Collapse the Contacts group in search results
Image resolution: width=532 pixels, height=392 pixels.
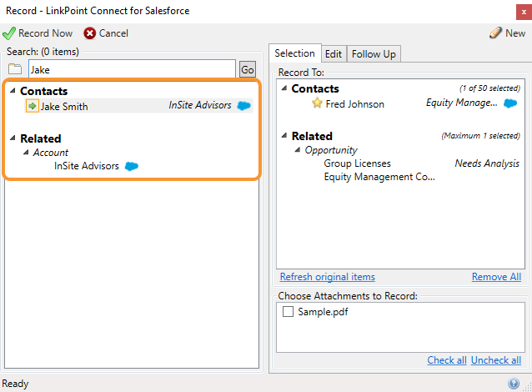(x=13, y=91)
